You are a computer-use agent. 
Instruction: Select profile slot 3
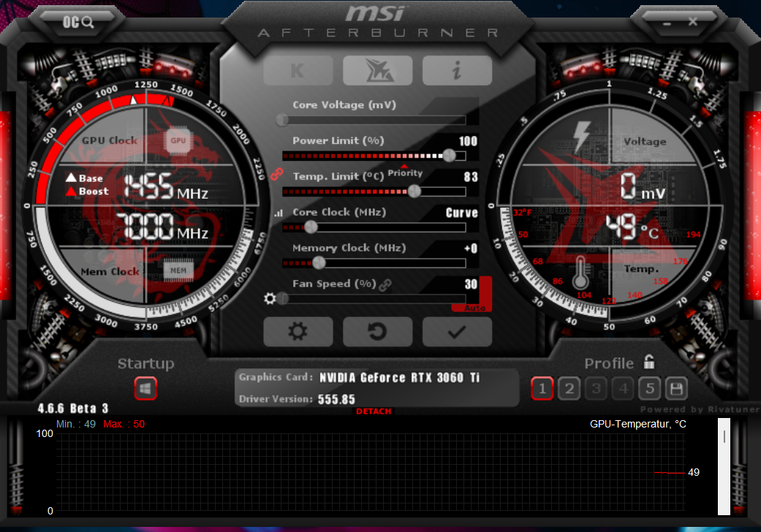596,389
